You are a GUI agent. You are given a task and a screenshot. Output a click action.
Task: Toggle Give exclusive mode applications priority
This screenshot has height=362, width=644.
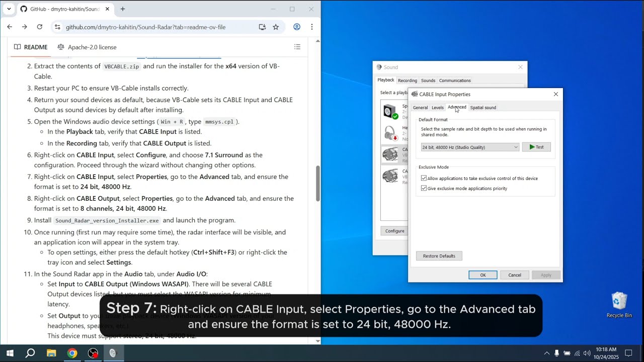(424, 189)
